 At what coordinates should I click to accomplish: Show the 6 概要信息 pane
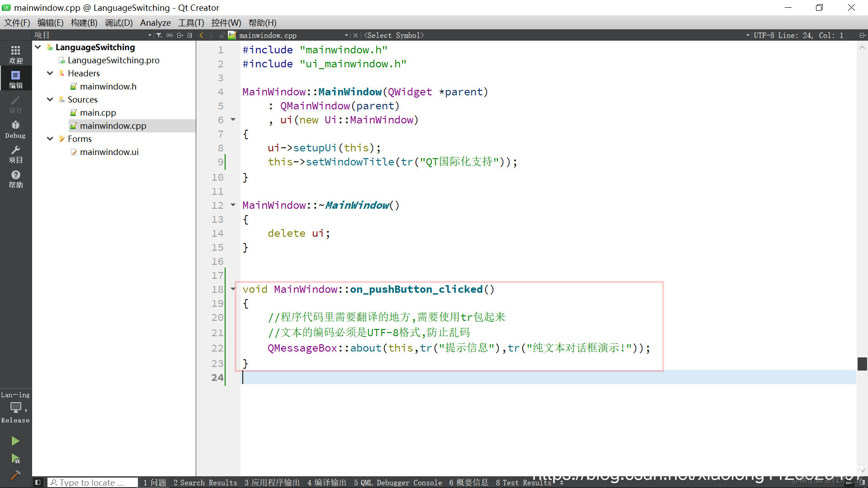pos(469,483)
